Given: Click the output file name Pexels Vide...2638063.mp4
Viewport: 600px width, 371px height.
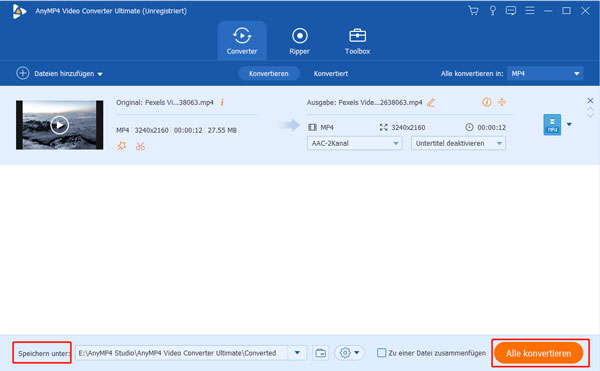Looking at the screenshot, I should pos(380,103).
